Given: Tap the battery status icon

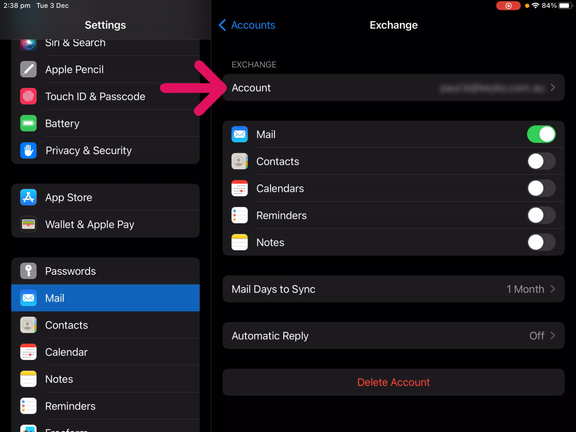Looking at the screenshot, I should point(565,6).
